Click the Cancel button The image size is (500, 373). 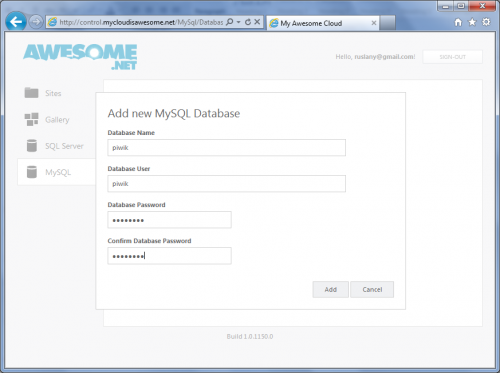pos(372,289)
